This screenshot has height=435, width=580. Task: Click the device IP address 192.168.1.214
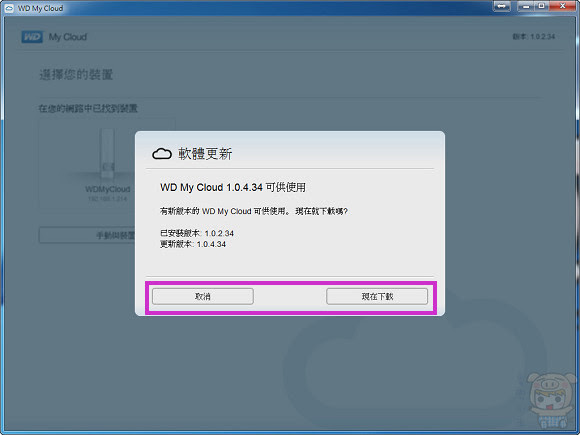coord(108,199)
